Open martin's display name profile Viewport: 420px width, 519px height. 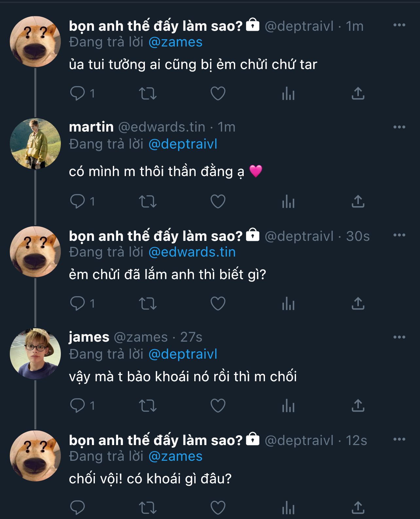91,127
